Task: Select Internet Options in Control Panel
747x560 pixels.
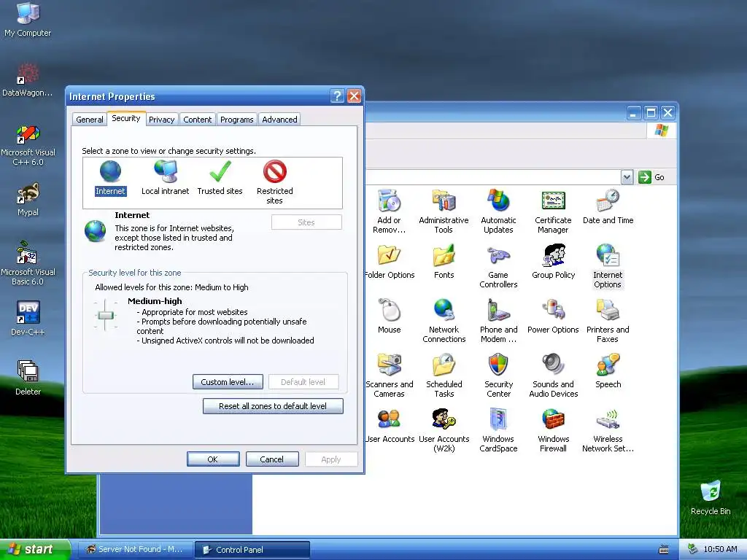Action: click(608, 266)
